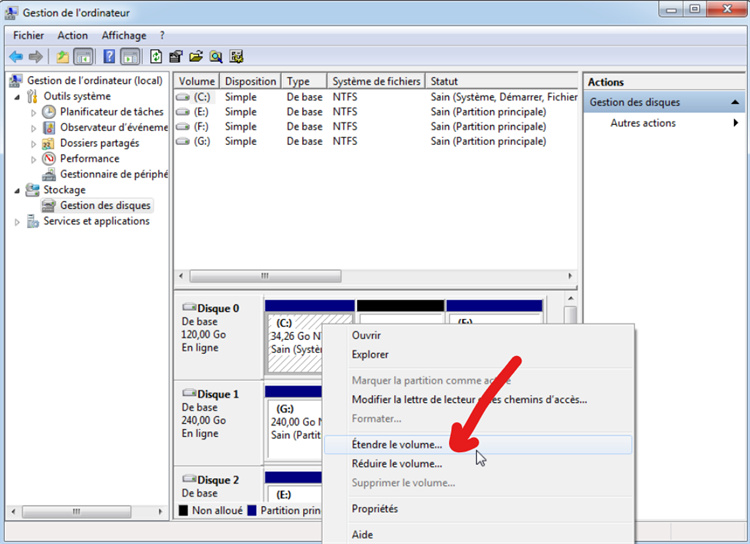Screen dimensions: 750x544
Task: Click Autres actions in Actions pane
Action: pos(643,123)
